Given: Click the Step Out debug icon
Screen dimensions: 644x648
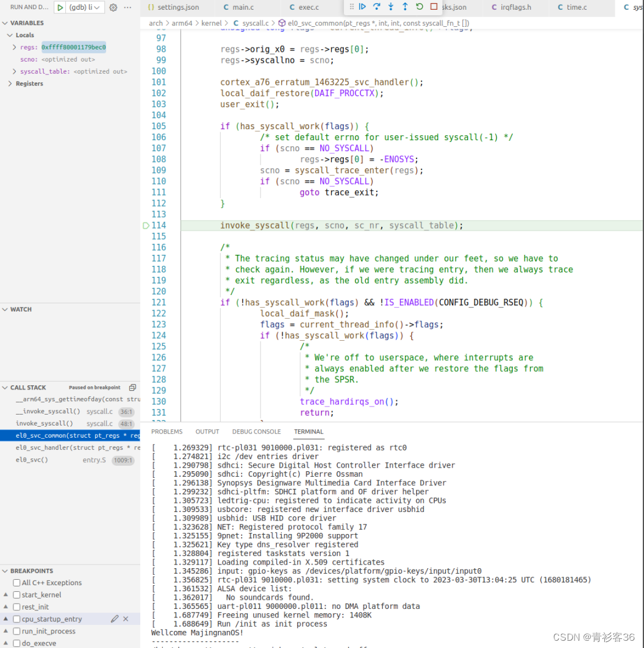Looking at the screenshot, I should point(405,7).
